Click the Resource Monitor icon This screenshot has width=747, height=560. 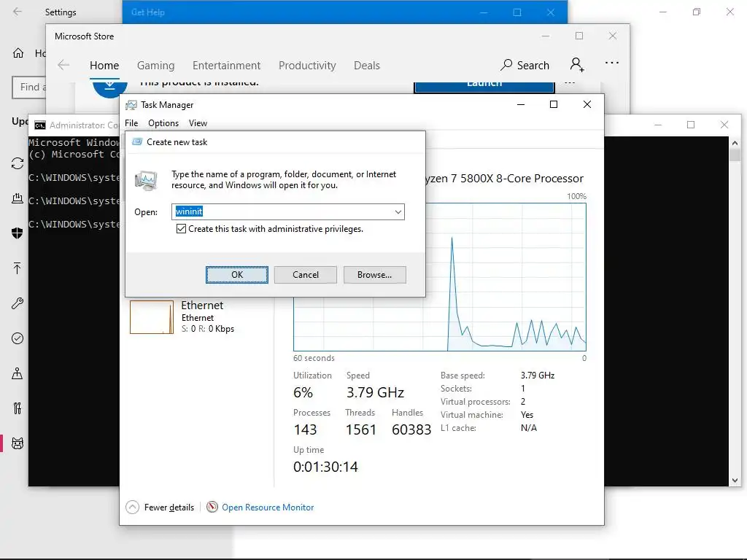[212, 507]
